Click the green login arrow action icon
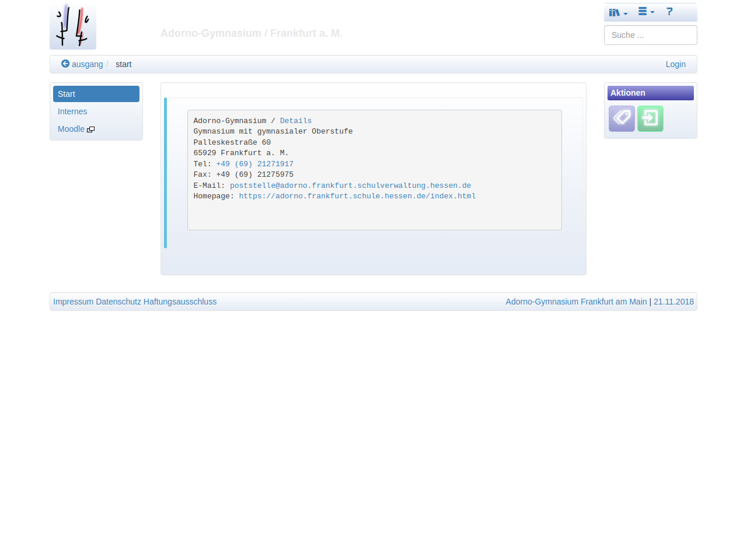Viewport: 747px width, 560px height. [x=650, y=118]
